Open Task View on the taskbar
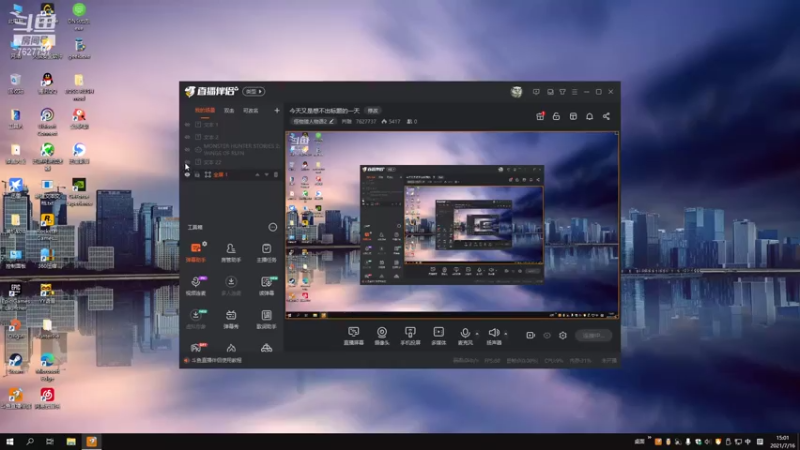The height and width of the screenshot is (450, 800). pos(49,441)
